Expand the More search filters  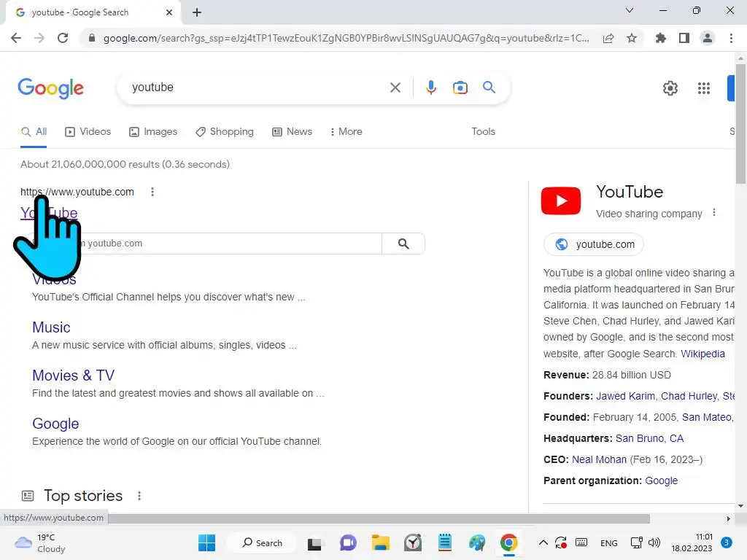347,131
